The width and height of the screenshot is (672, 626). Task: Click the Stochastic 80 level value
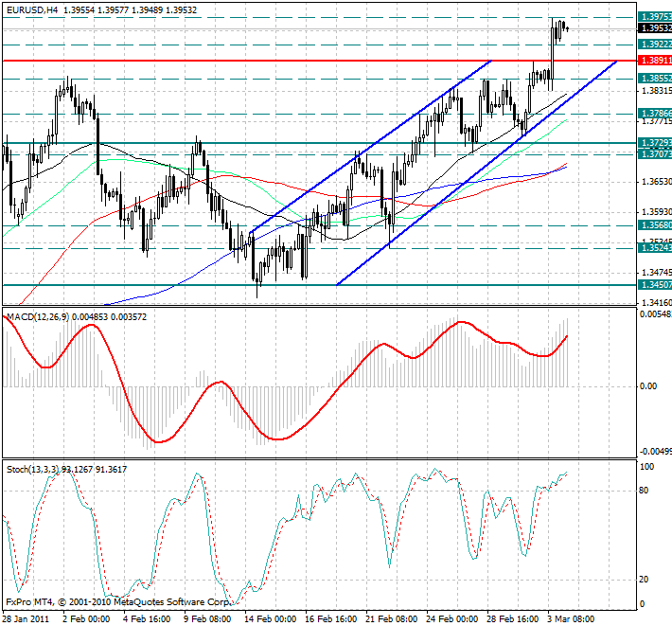(644, 491)
